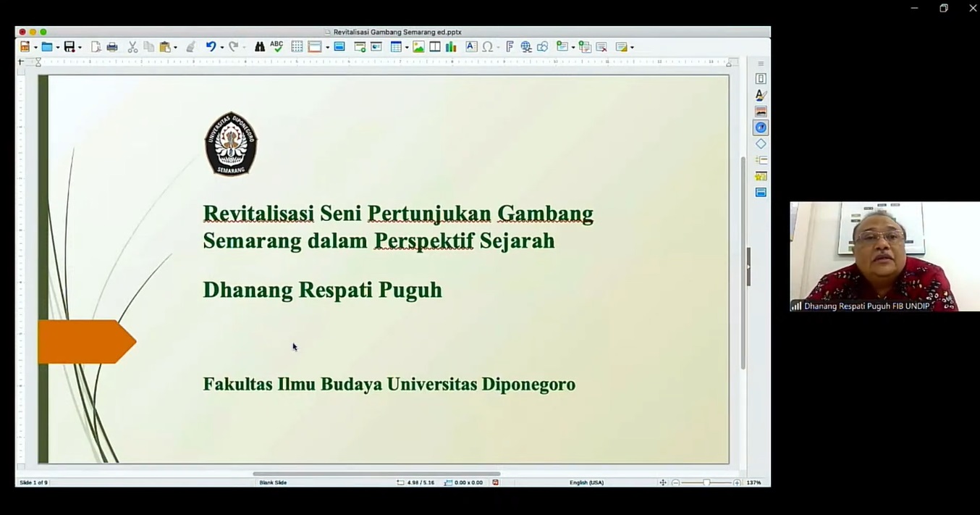This screenshot has height=515, width=980.
Task: Click the 137% zoom level button
Action: click(x=753, y=482)
